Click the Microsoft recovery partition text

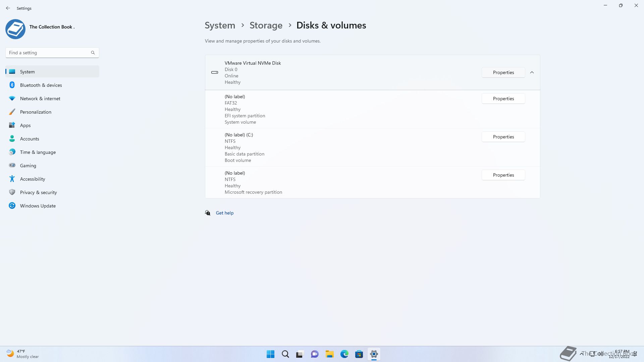(254, 192)
